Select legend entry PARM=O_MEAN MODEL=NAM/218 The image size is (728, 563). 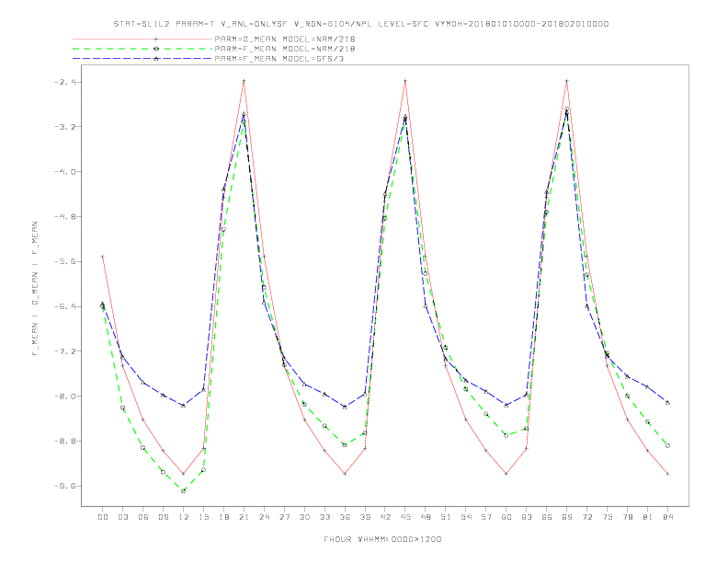285,39
